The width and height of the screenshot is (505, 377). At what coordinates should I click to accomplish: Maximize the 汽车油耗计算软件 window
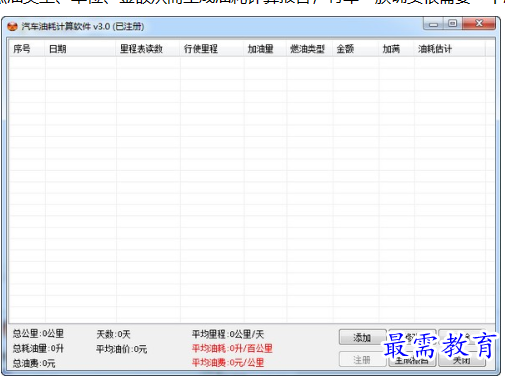point(452,24)
